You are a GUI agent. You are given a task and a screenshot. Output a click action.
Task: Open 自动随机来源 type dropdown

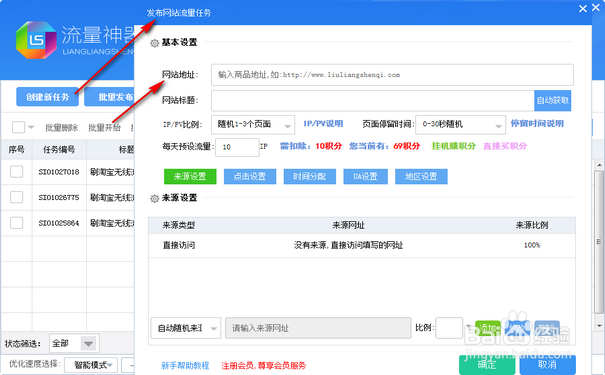click(x=186, y=328)
